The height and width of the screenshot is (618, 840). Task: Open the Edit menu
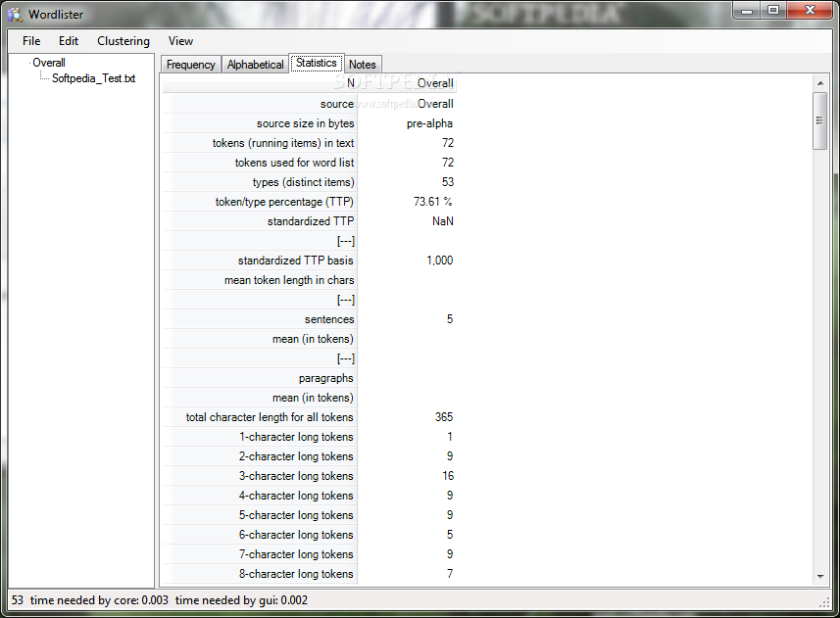click(69, 41)
